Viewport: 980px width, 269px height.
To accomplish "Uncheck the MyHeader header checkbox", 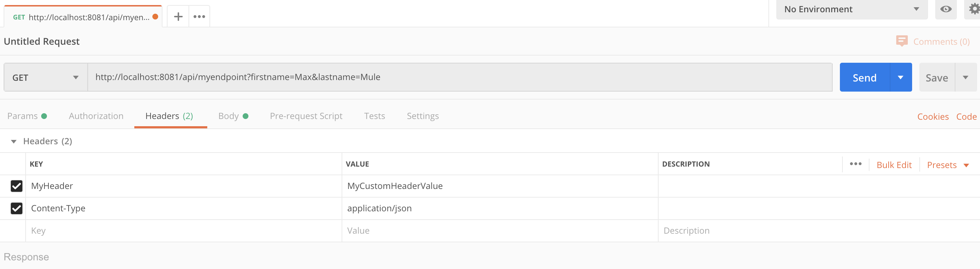I will coord(17,186).
